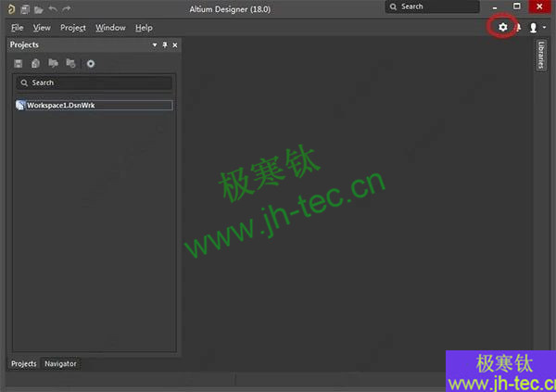Click the top Search box in title bar
The image size is (556, 392).
pos(432,6)
